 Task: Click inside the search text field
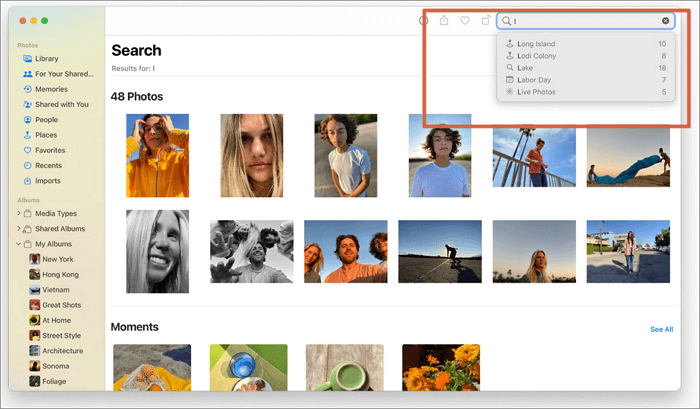pos(585,20)
